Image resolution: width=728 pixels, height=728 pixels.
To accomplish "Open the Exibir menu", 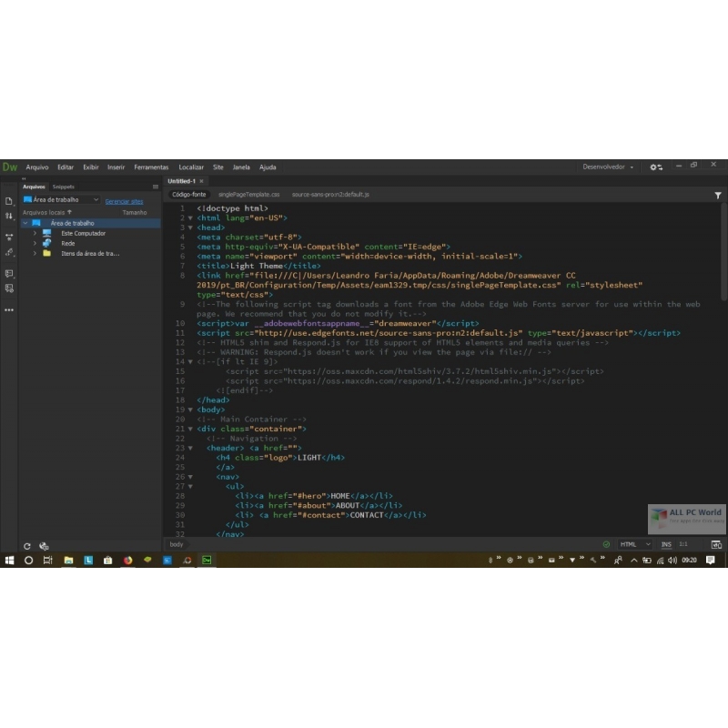I will pyautogui.click(x=91, y=167).
